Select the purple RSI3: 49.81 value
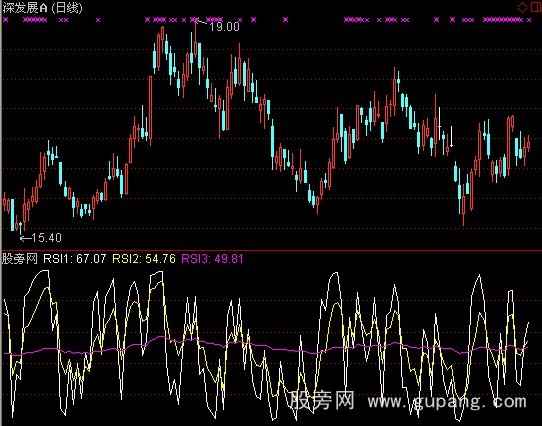 [x=212, y=259]
